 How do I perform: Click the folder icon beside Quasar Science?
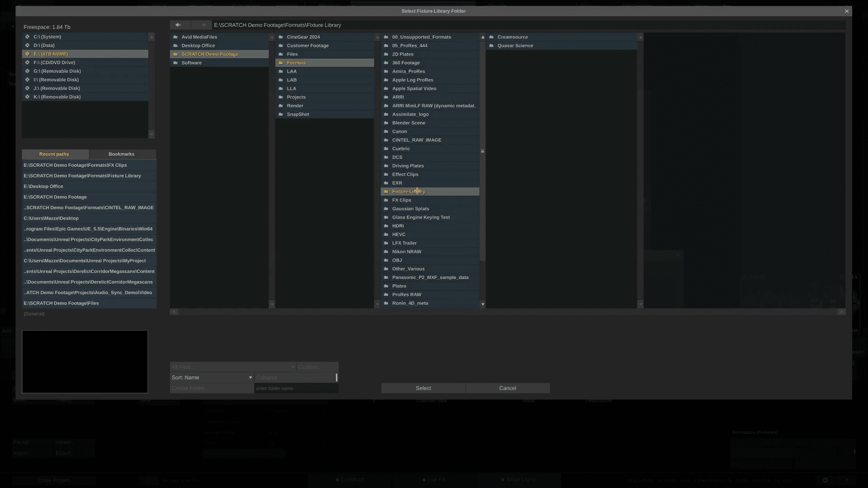tap(492, 45)
